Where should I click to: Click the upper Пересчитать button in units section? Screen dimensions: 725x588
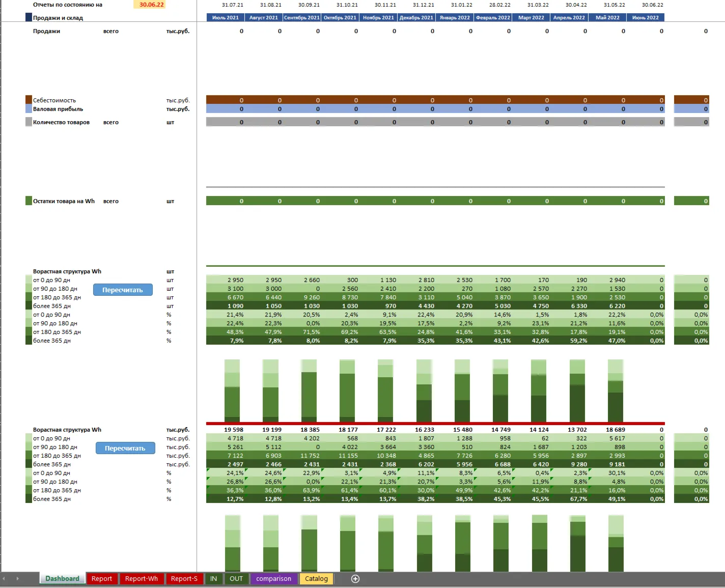pyautogui.click(x=123, y=290)
